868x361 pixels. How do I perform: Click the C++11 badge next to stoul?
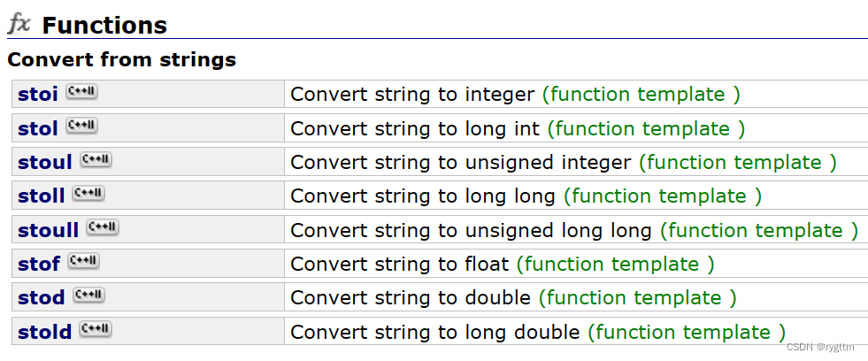96,160
